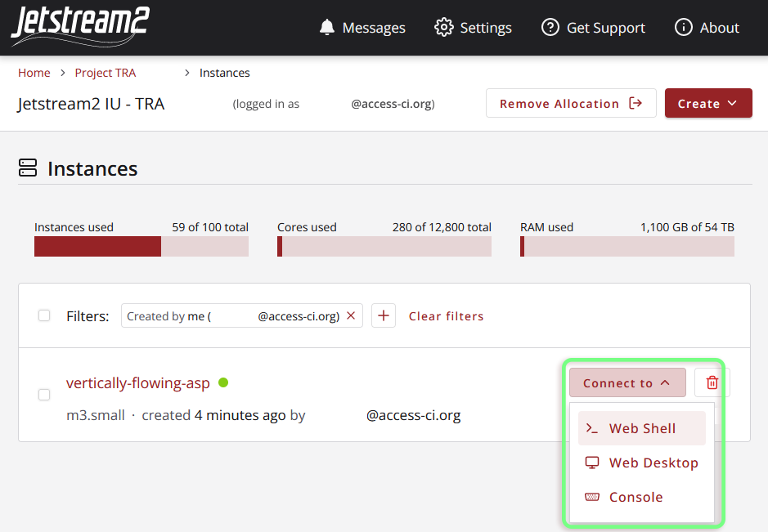Add a new filter with the plus button
The image size is (768, 532).
[x=383, y=315]
